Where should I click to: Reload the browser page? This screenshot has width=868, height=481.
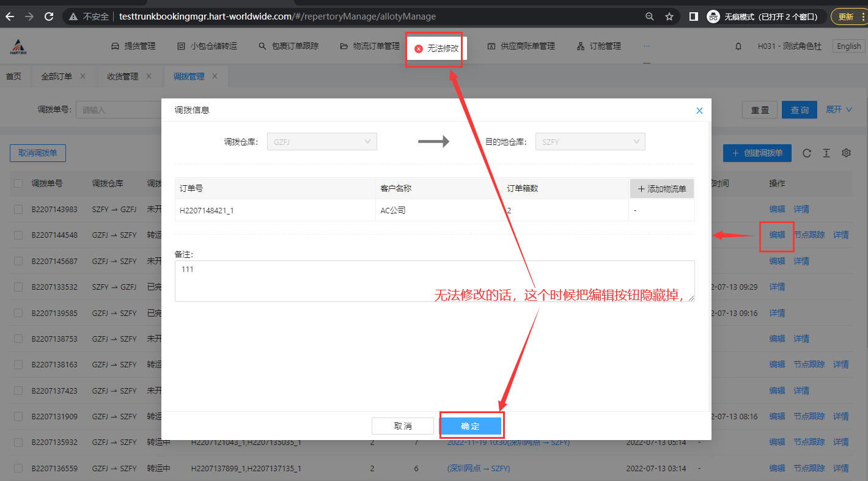49,17
